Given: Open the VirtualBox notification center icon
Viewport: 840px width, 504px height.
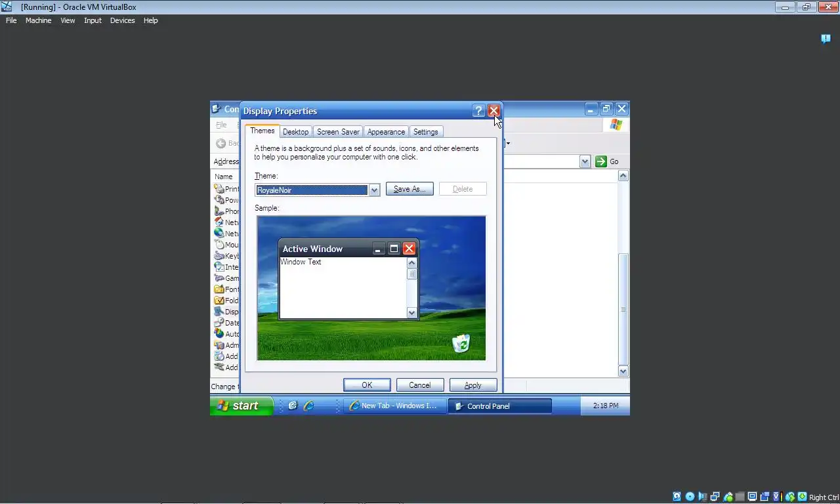Looking at the screenshot, I should point(826,39).
